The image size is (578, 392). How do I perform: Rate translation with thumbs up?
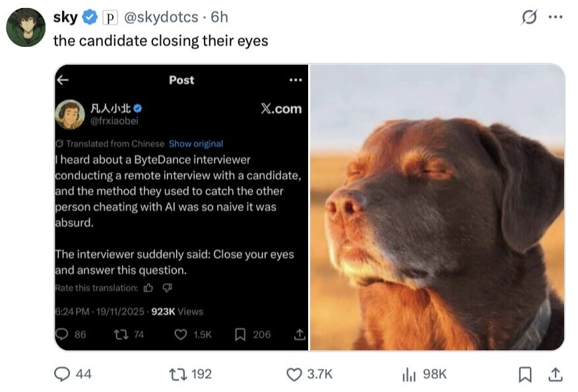click(148, 288)
